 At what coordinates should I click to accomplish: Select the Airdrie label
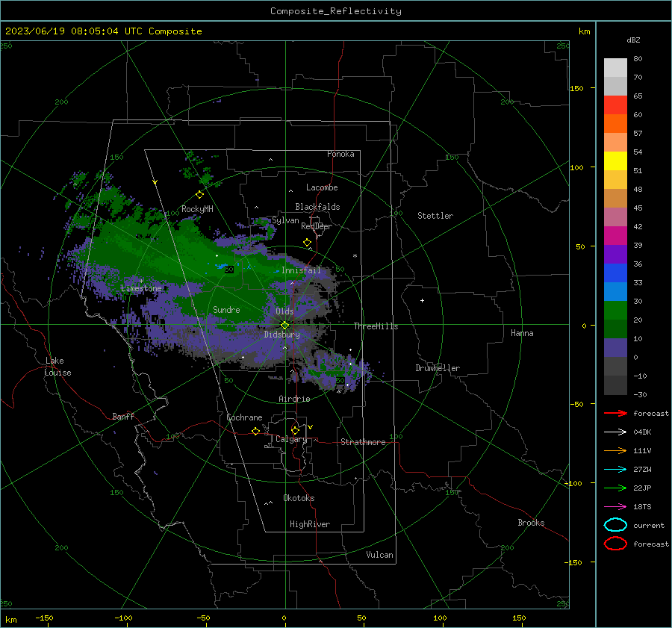tap(294, 399)
